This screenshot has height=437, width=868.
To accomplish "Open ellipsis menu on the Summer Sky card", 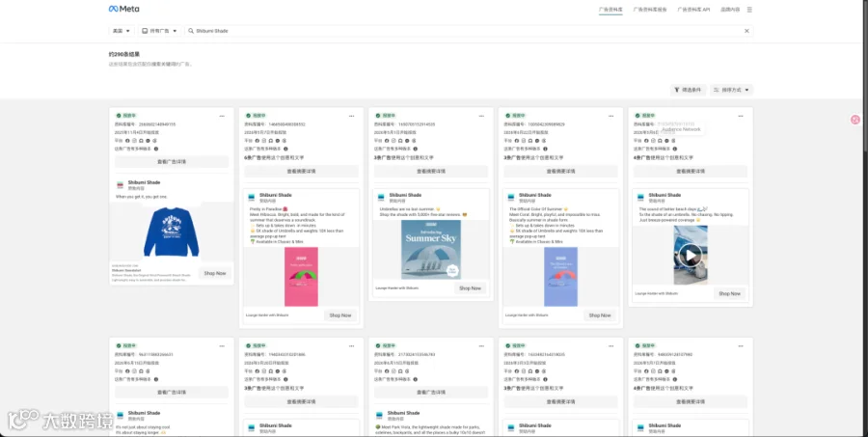I will tap(481, 116).
